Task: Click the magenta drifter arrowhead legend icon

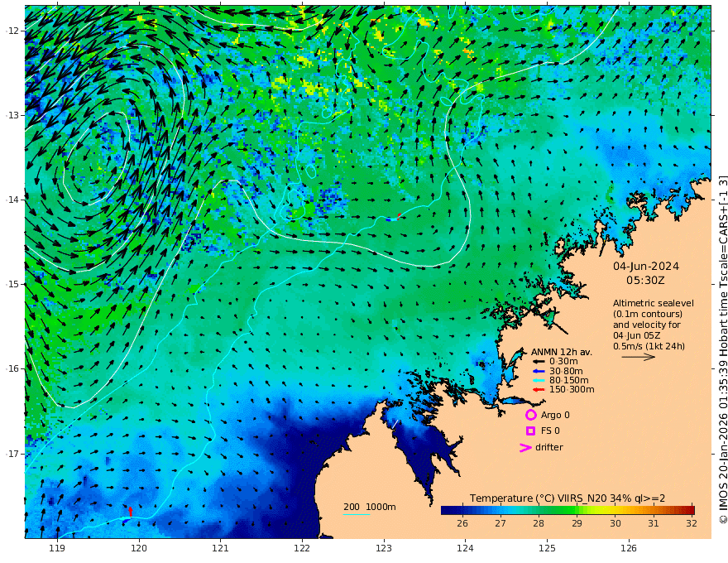Action: tap(525, 447)
